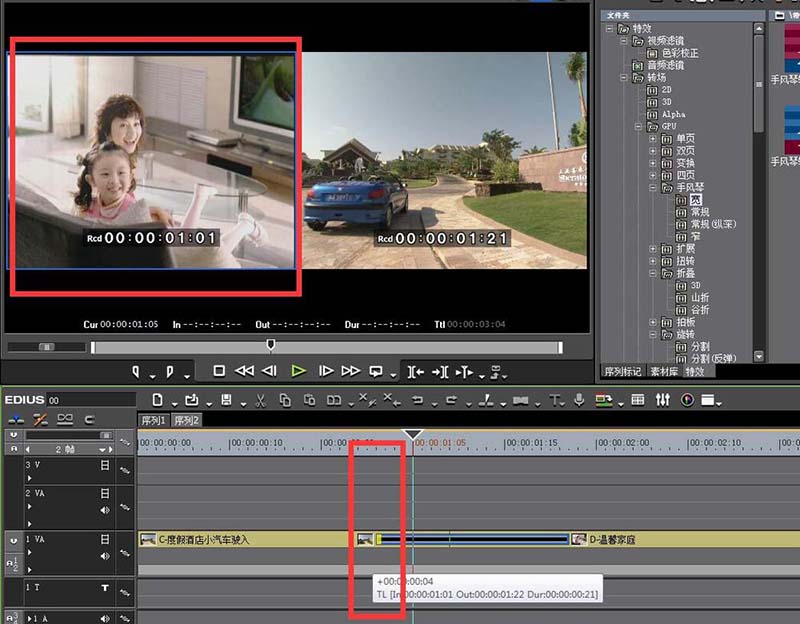
Task: Open the 素材库 bin tab
Action: pyautogui.click(x=662, y=371)
